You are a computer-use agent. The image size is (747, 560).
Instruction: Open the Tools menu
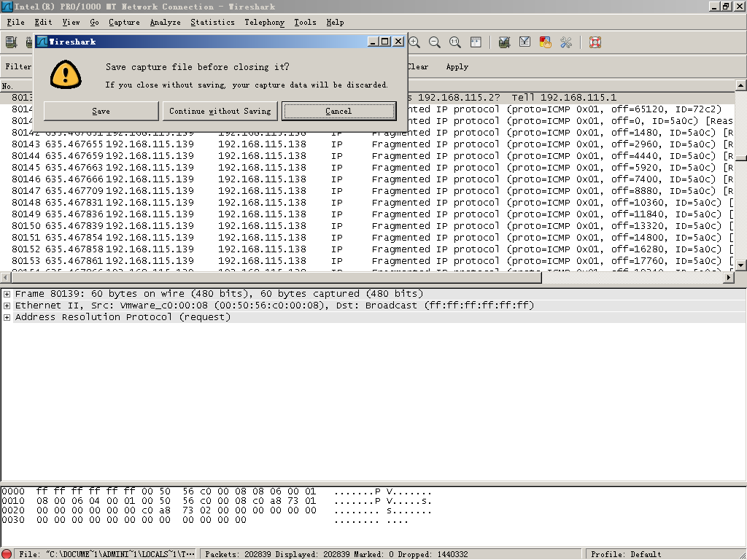(x=305, y=23)
